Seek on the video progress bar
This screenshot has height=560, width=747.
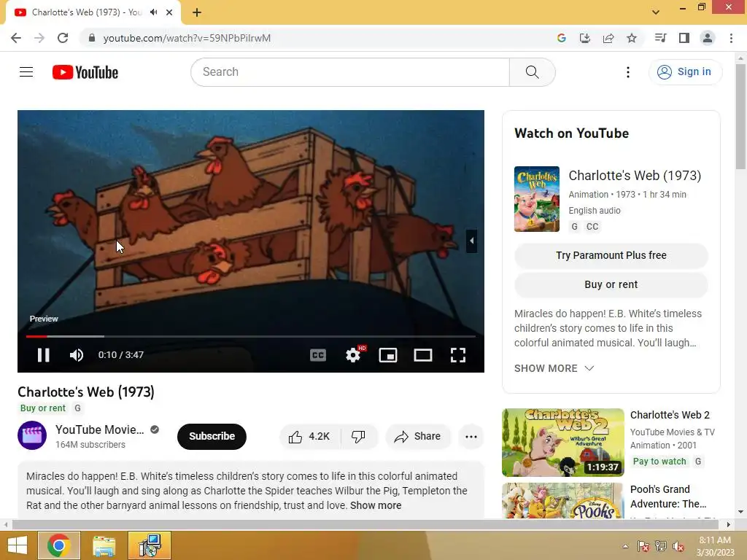[x=251, y=336]
